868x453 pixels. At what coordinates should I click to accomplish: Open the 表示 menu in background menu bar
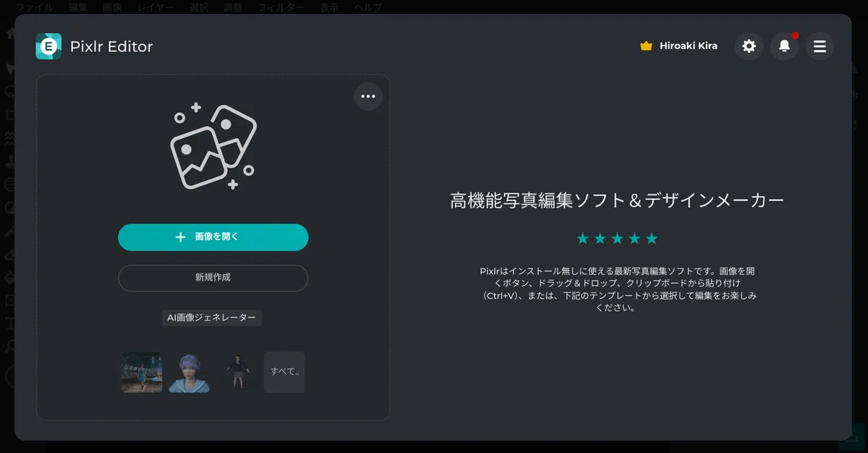pos(329,7)
